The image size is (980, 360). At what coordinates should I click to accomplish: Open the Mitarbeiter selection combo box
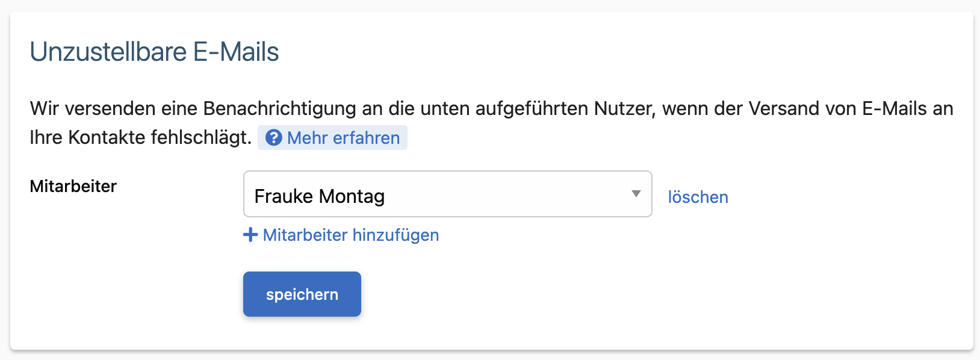click(447, 194)
